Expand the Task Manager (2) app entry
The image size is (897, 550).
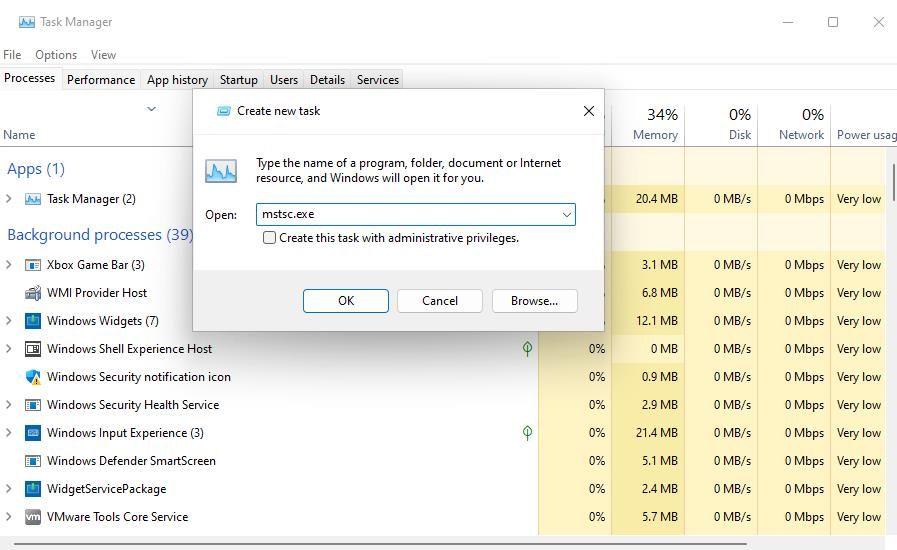pos(9,199)
